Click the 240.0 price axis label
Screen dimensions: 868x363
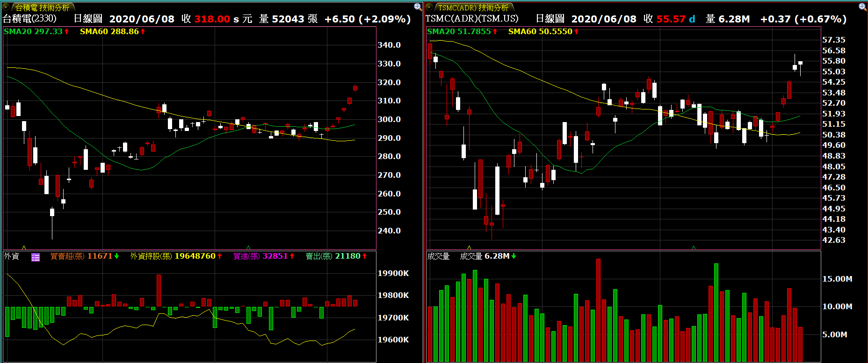(x=389, y=231)
